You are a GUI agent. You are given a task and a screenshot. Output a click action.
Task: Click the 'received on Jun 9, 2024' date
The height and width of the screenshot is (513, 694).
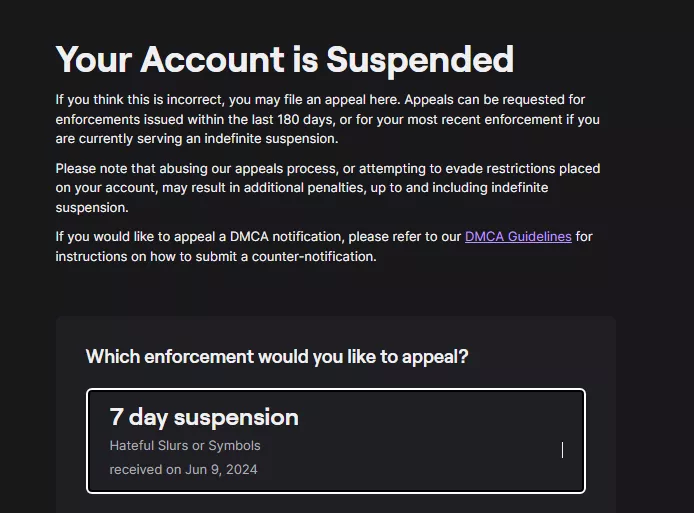point(183,469)
